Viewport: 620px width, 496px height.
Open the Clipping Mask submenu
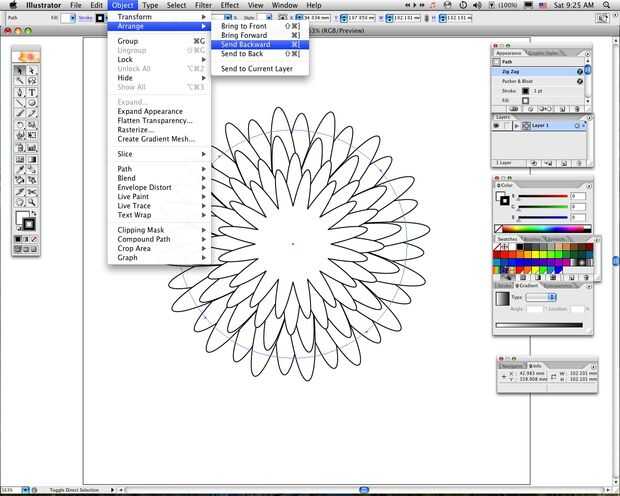[160, 230]
